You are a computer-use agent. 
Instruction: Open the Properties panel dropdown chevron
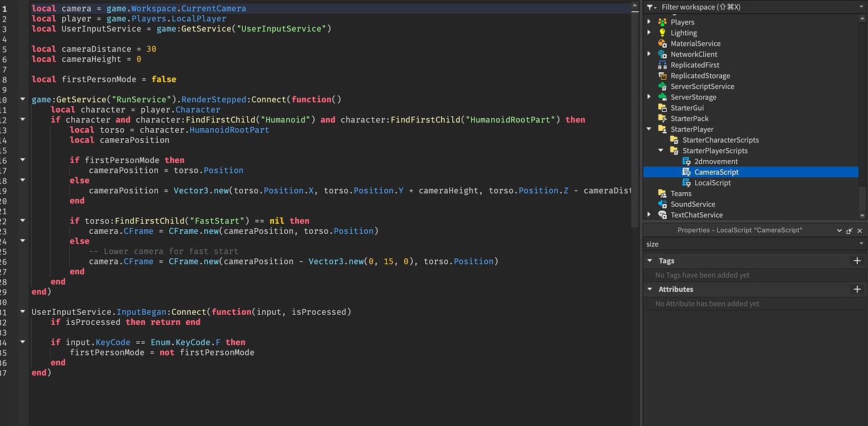click(x=839, y=231)
